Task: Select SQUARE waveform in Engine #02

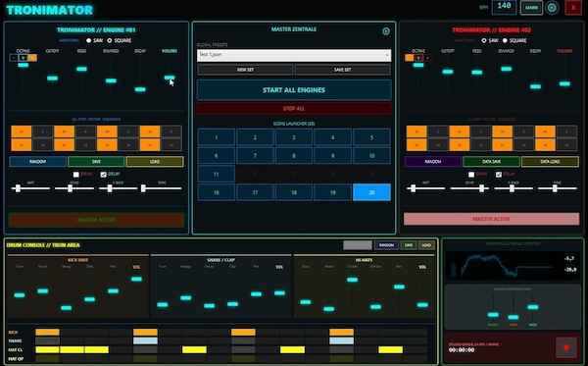Action: (x=505, y=40)
